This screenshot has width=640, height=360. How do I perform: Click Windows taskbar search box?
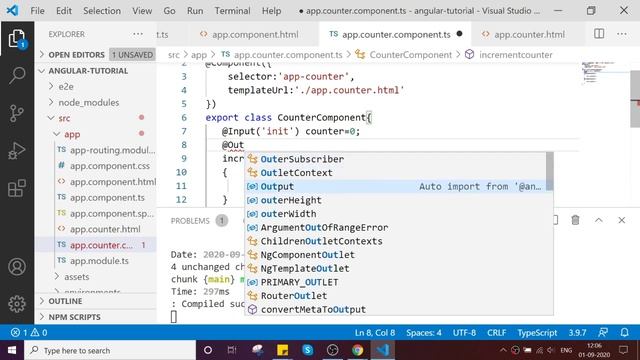(x=111, y=350)
